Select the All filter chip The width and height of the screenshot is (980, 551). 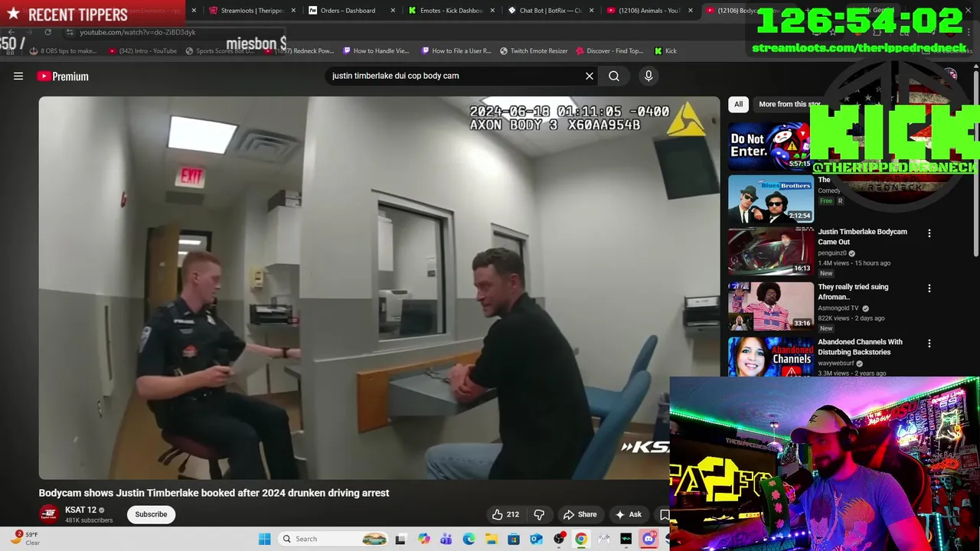pyautogui.click(x=738, y=104)
